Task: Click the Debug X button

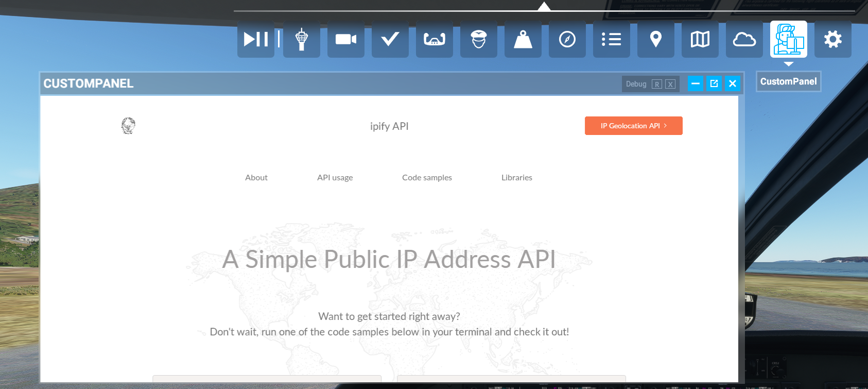Action: pos(670,84)
